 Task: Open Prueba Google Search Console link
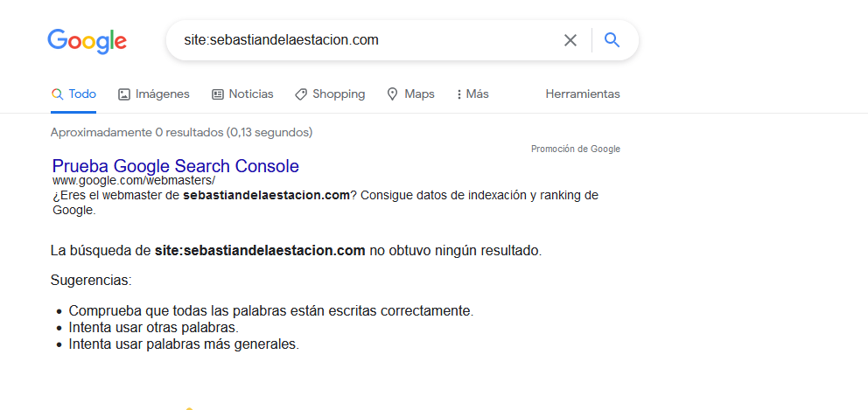pos(176,166)
